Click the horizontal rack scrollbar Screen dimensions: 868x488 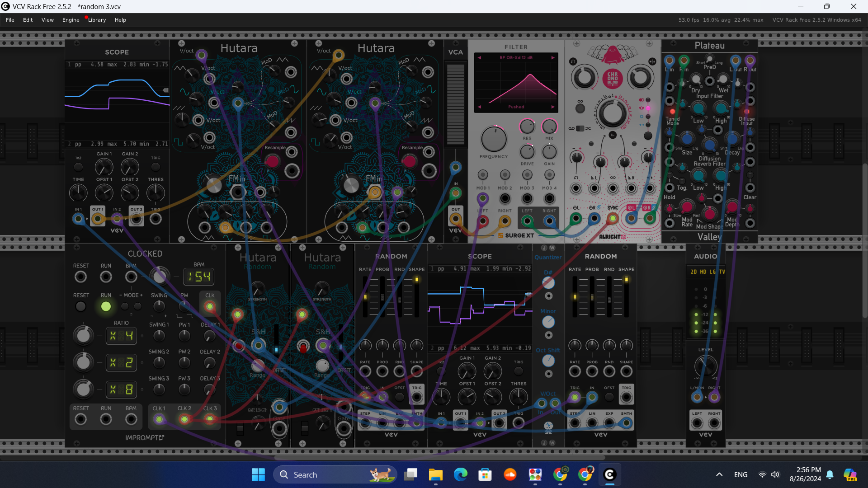[439, 457]
